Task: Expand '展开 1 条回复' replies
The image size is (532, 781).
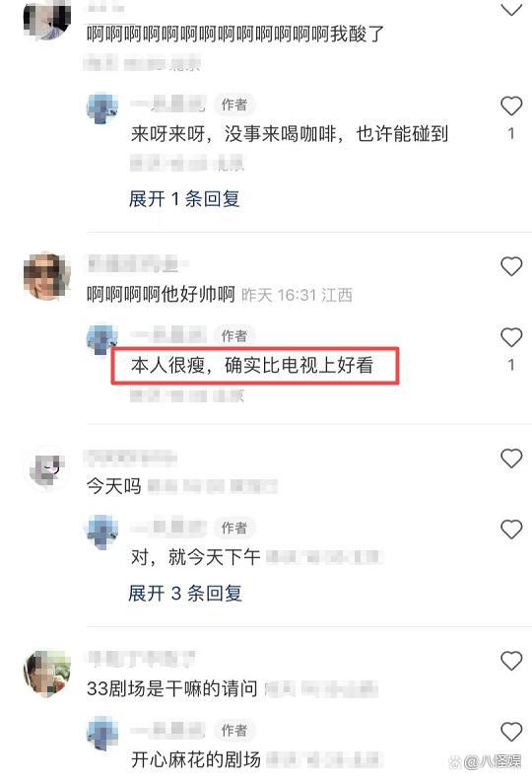Action: pos(184,199)
